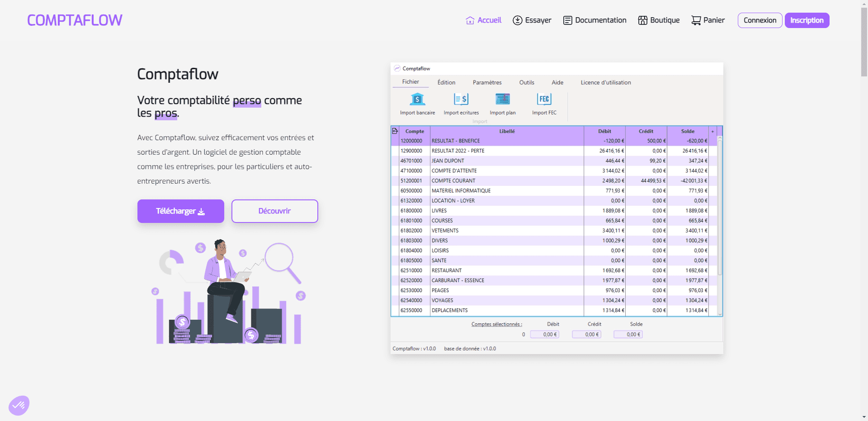Click the browser page vertical scrollbar
Viewport: 868px width, 421px height.
tap(864, 43)
